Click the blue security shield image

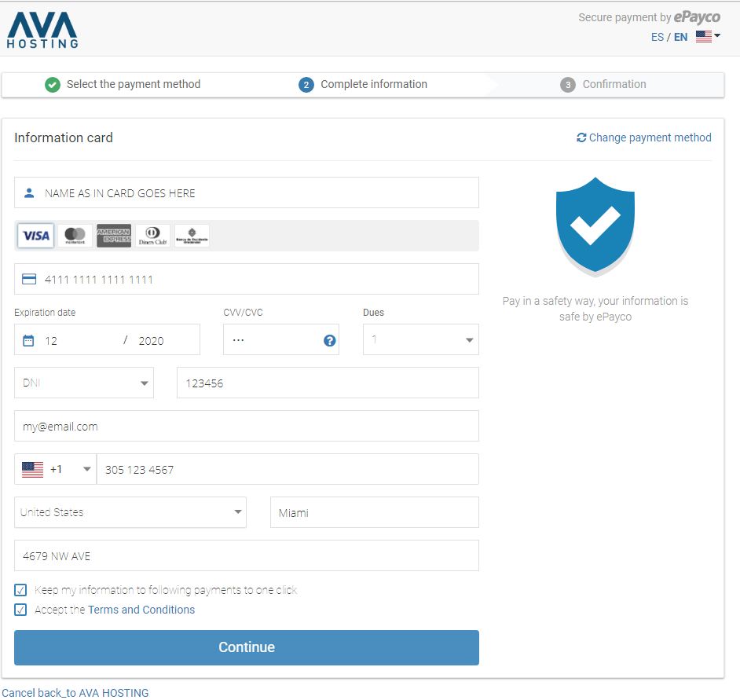coord(595,226)
